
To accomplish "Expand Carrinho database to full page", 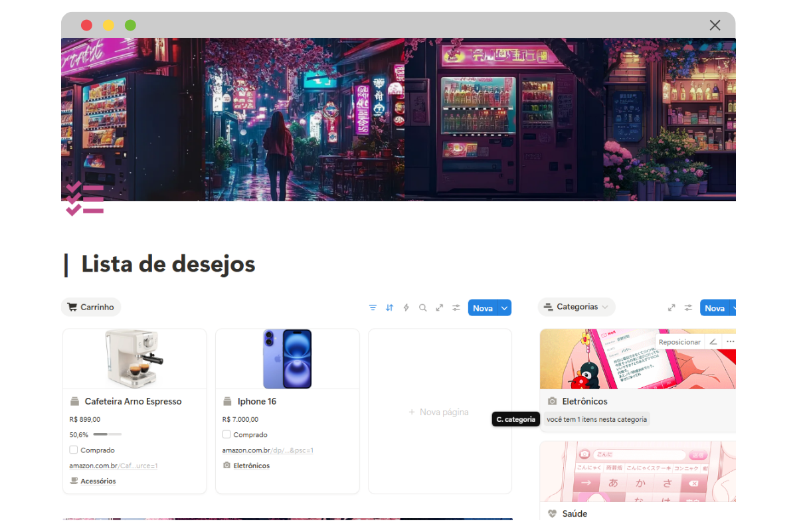I will (439, 308).
